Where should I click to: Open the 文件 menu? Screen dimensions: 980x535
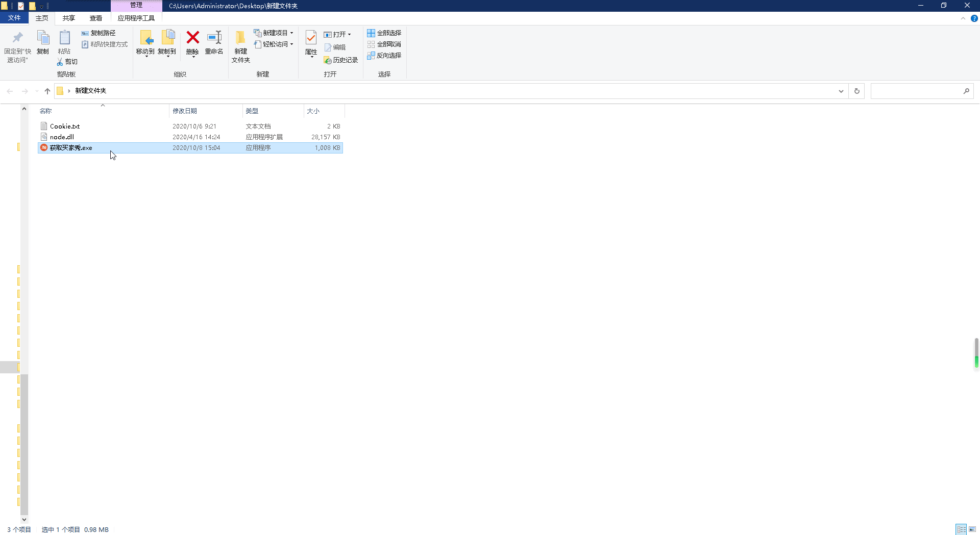(x=14, y=17)
